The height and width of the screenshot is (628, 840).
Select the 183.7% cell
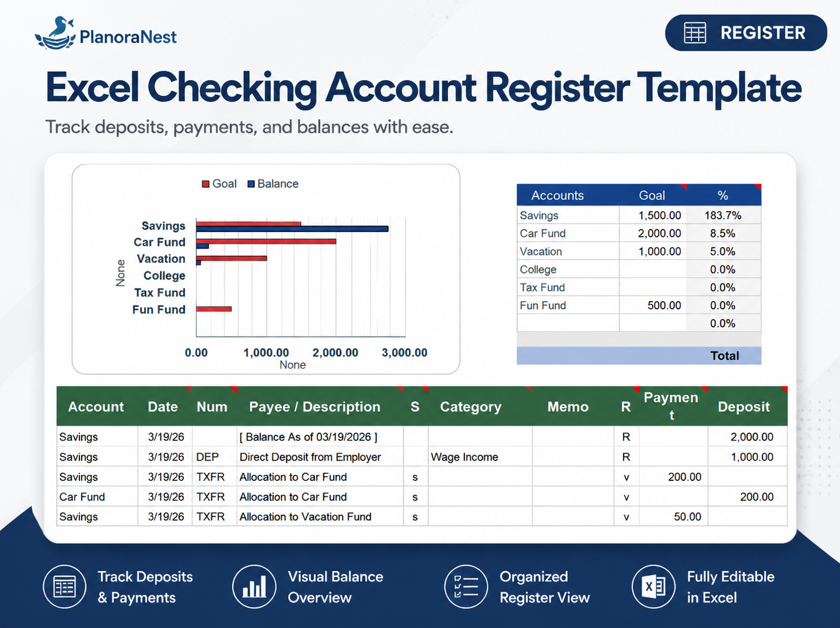pos(723,215)
